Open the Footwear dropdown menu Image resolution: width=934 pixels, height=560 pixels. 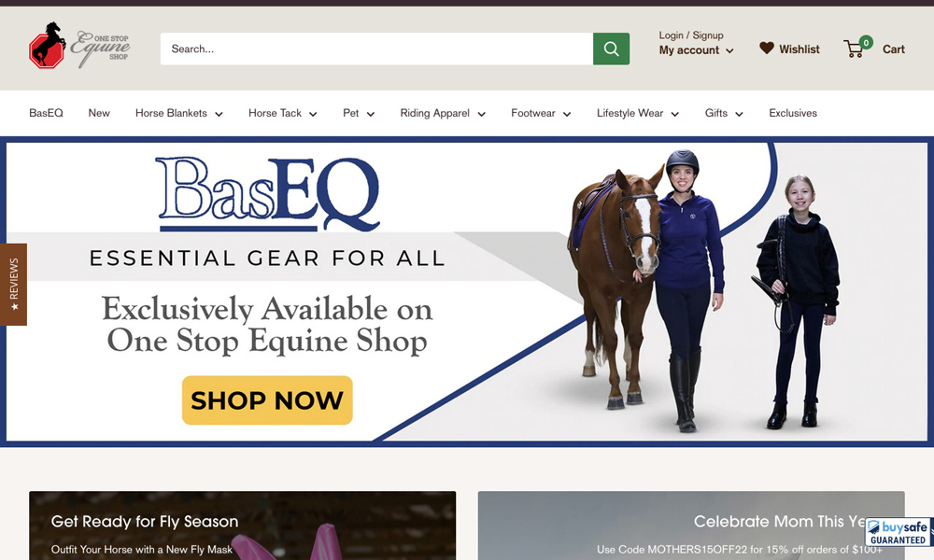point(541,113)
